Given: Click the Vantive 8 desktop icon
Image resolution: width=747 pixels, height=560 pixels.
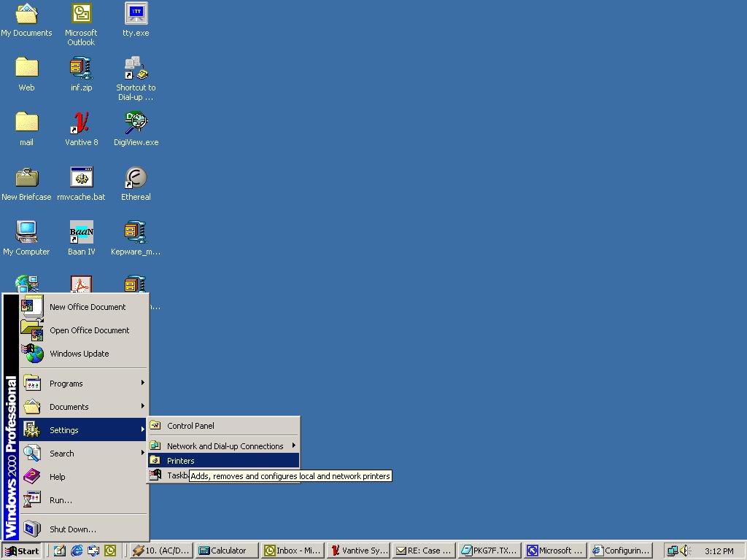Looking at the screenshot, I should pyautogui.click(x=81, y=123).
